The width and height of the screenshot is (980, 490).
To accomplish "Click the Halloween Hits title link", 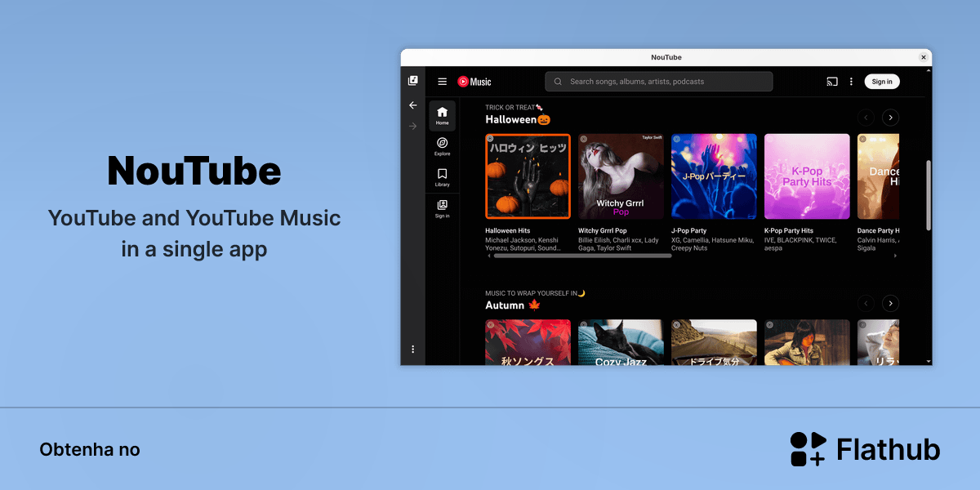I will click(508, 231).
